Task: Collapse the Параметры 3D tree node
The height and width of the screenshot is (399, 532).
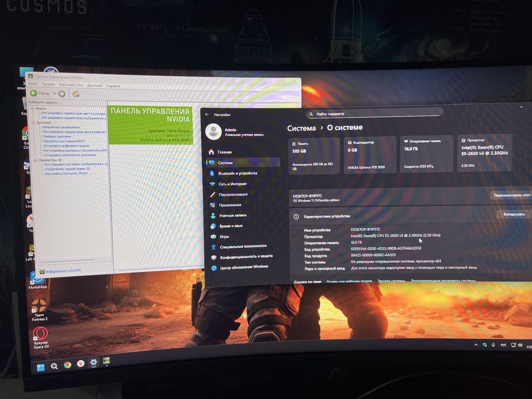Action: [x=35, y=160]
